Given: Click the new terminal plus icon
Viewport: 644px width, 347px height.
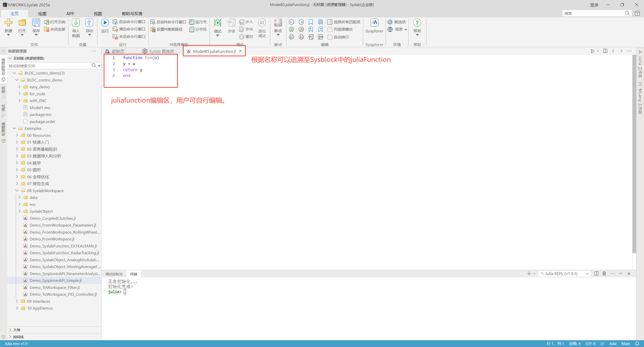Looking at the screenshot, I should (529, 274).
